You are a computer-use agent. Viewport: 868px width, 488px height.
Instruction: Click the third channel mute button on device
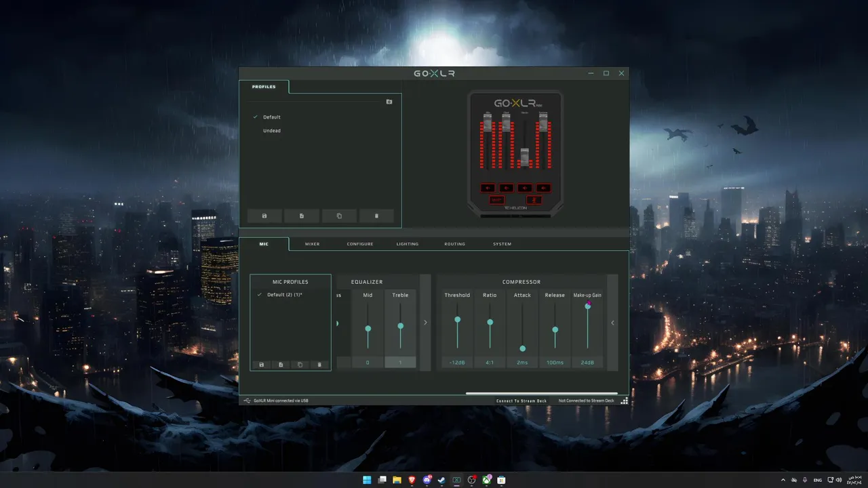point(525,188)
